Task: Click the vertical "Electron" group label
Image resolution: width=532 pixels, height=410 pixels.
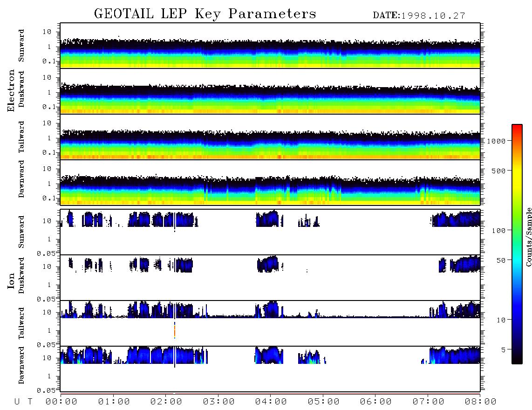Action: [11, 90]
